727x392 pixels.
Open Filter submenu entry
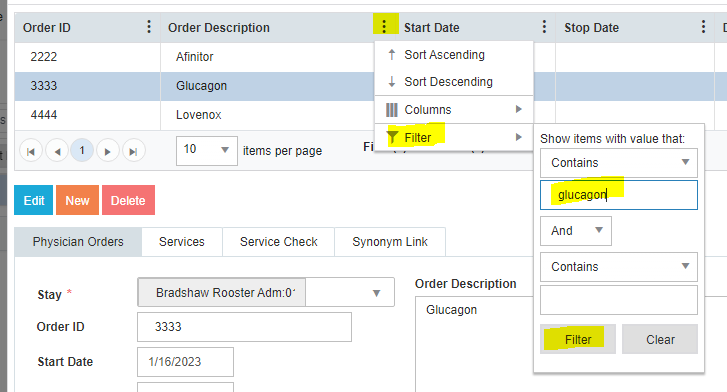[454, 137]
